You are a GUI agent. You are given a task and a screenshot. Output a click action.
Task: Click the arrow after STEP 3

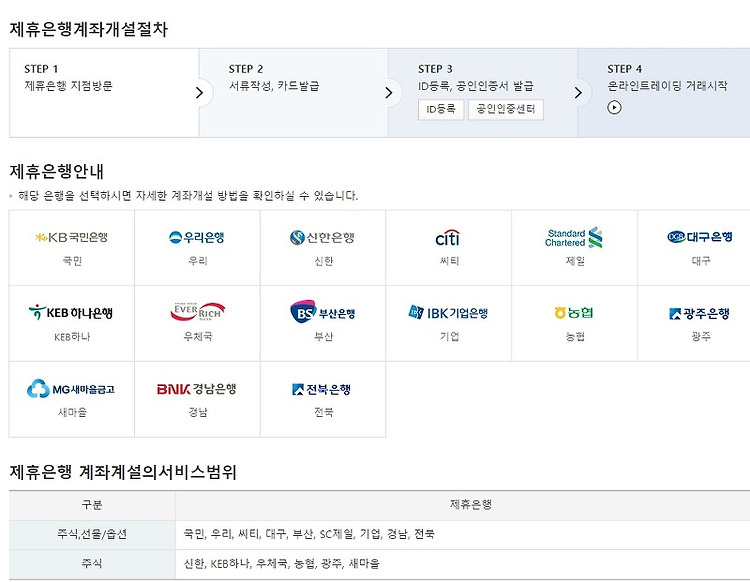point(578,93)
